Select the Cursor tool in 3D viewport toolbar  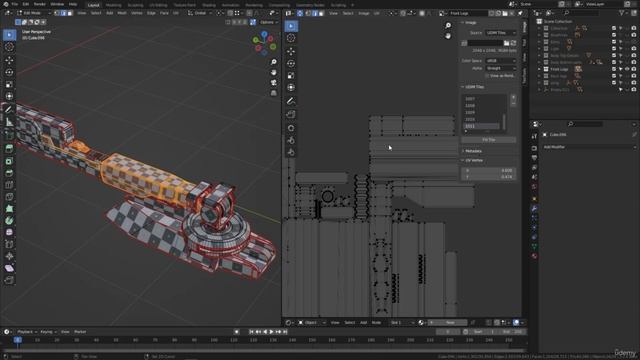pos(9,47)
